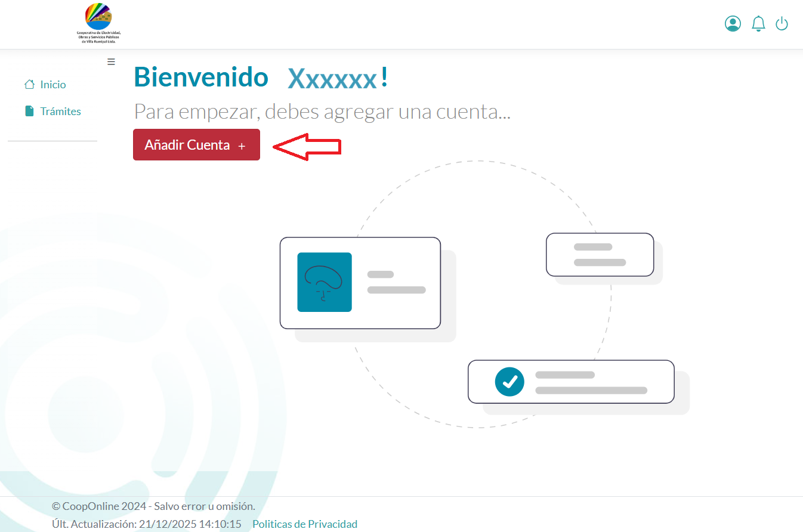Viewport: 803px width, 532px height.
Task: Click the CoopOnline 2024 copyright text
Action: pyautogui.click(x=153, y=506)
